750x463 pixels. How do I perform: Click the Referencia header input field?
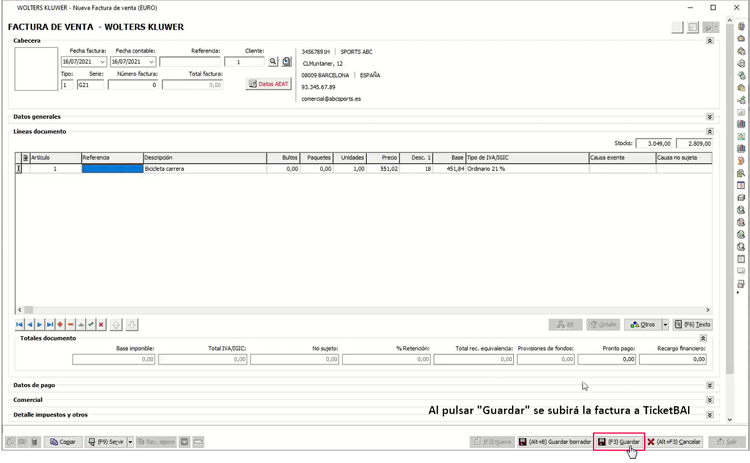pos(190,62)
